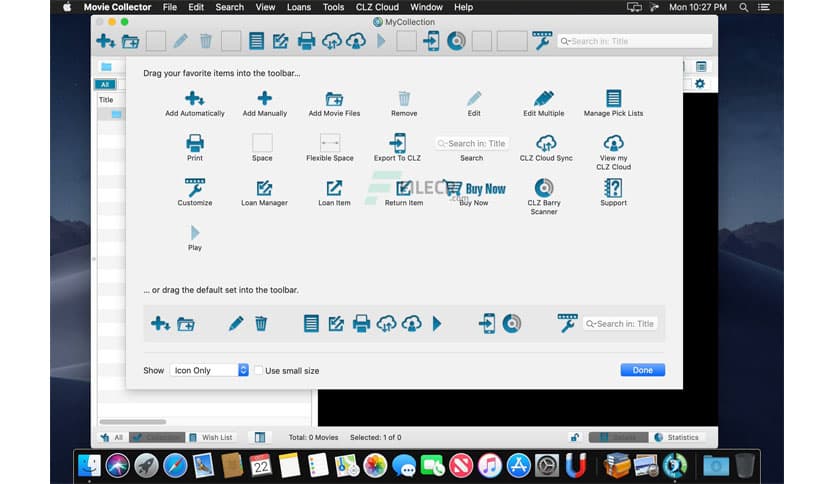
Task: Click the gear settings icon at right
Action: coord(700,84)
